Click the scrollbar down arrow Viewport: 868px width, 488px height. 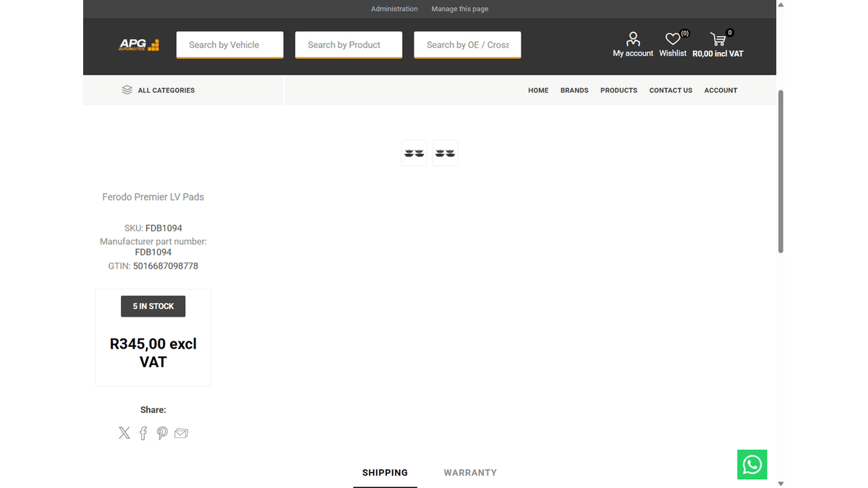[x=780, y=483]
